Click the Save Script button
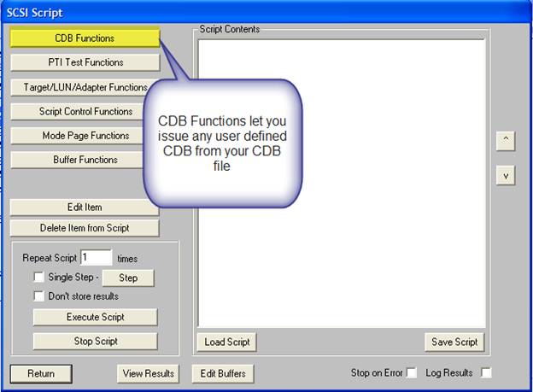The width and height of the screenshot is (533, 392). [454, 342]
